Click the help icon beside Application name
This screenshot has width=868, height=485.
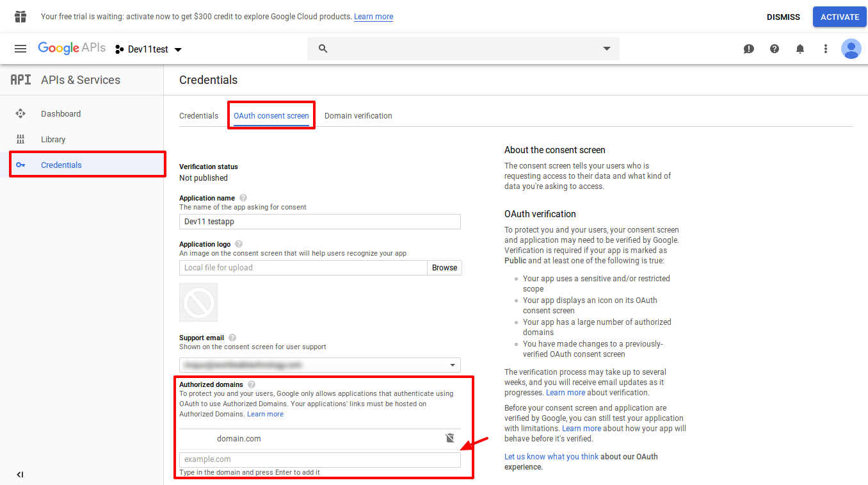tap(243, 198)
